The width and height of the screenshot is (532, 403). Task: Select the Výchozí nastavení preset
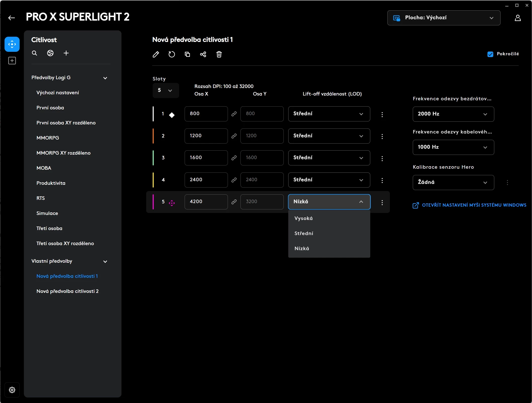(x=58, y=93)
